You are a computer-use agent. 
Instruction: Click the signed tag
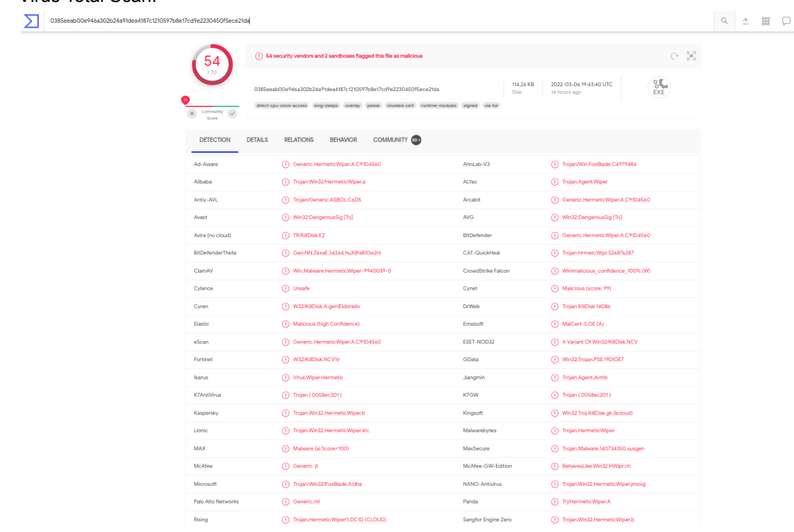(x=470, y=106)
